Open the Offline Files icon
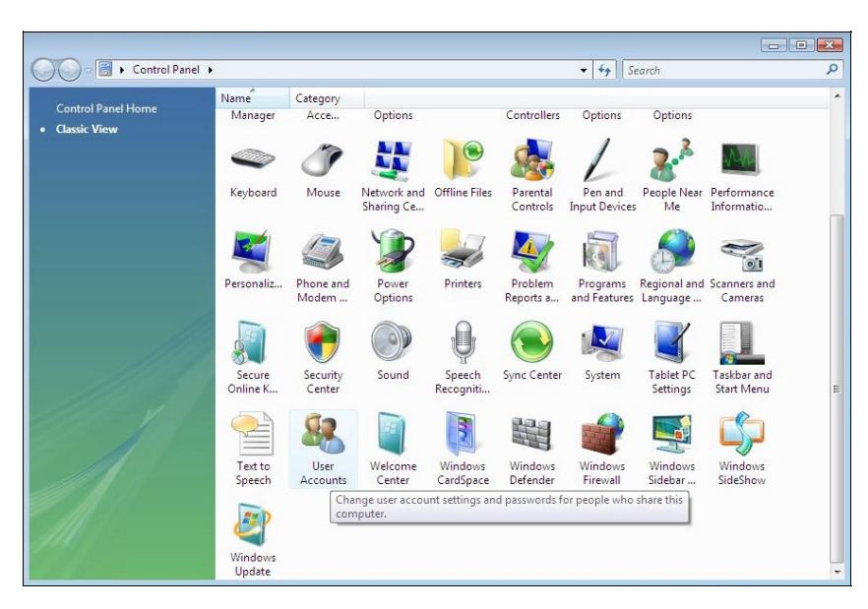 pyautogui.click(x=463, y=169)
